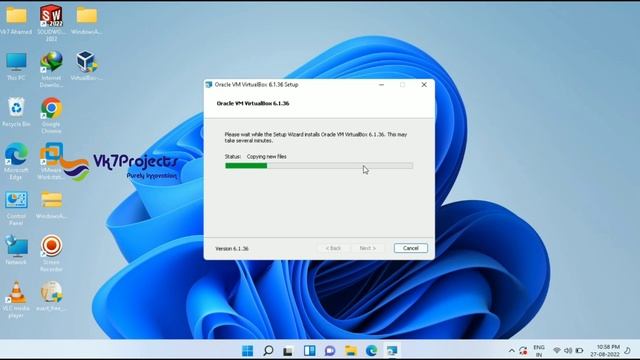Open File Explorer from the taskbar
This screenshot has width=640, height=360.
coord(351,350)
